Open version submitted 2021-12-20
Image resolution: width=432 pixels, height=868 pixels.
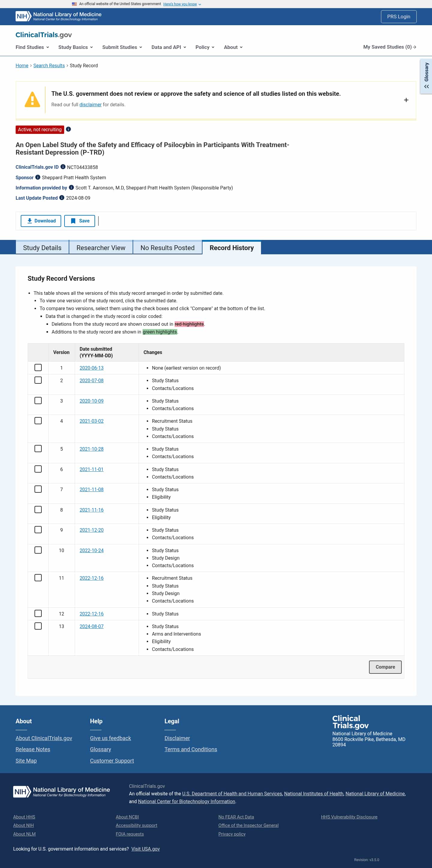(x=91, y=530)
